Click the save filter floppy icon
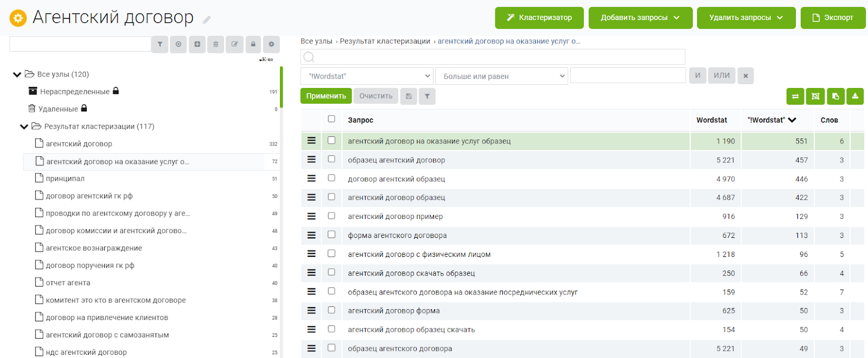 [409, 96]
